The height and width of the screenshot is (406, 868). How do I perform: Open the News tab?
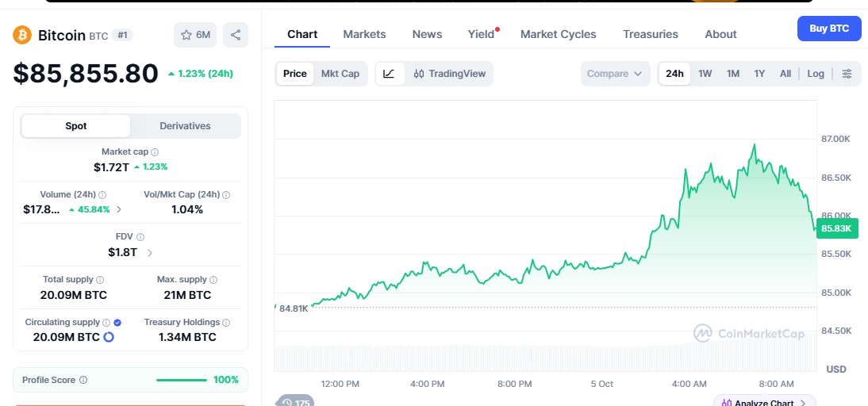tap(427, 34)
